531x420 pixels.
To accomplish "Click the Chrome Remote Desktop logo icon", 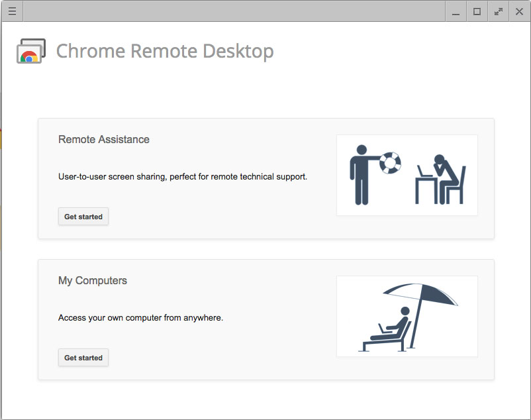I will tap(30, 52).
